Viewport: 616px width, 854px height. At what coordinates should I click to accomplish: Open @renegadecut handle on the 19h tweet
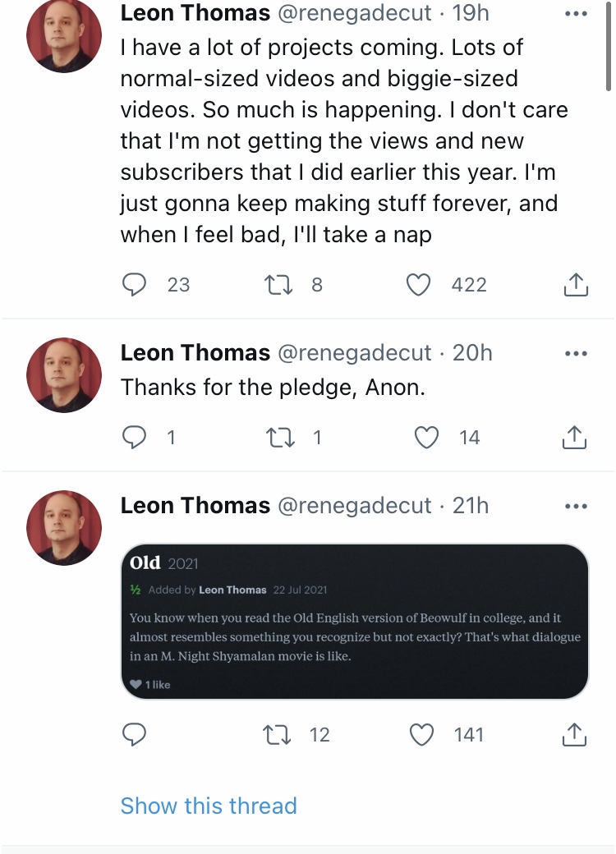tap(355, 13)
